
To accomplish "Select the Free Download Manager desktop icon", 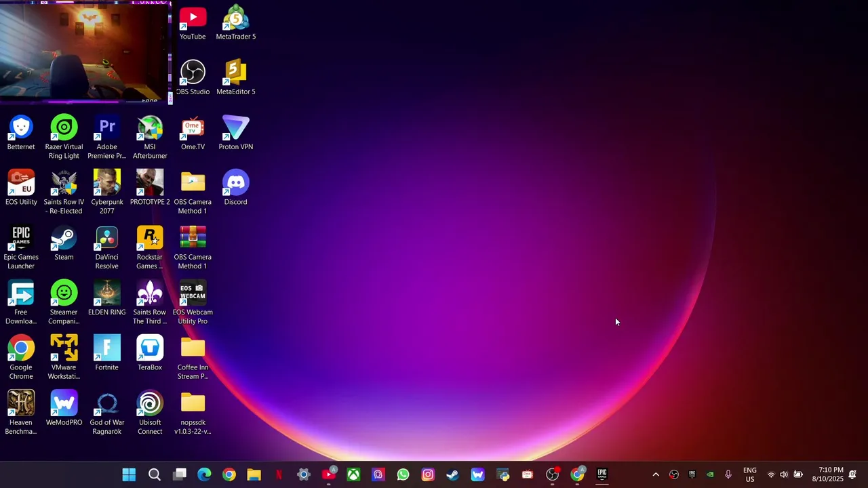I will click(21, 302).
